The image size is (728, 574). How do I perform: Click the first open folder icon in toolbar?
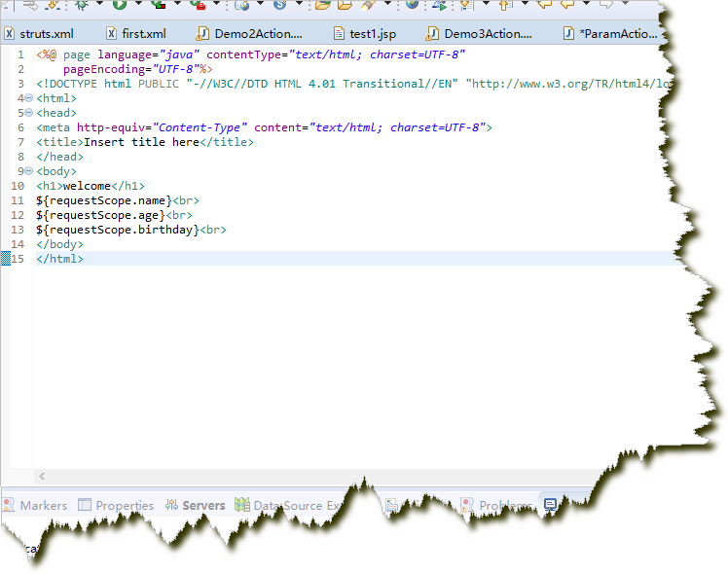[x=322, y=5]
